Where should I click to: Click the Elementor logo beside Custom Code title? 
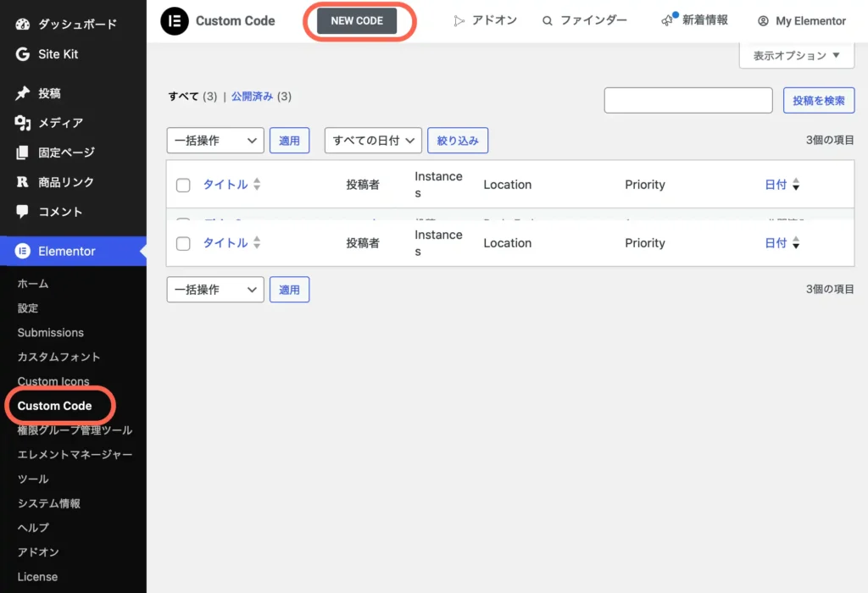pos(175,21)
